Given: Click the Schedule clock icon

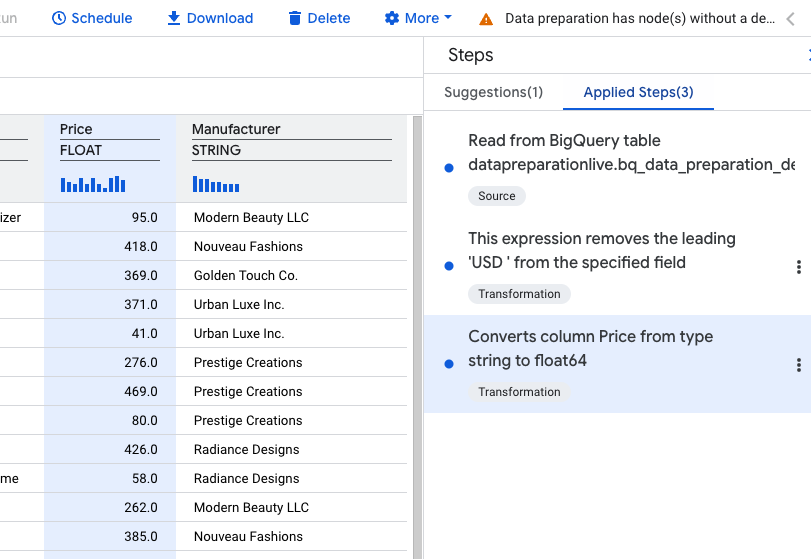Looking at the screenshot, I should 59,18.
